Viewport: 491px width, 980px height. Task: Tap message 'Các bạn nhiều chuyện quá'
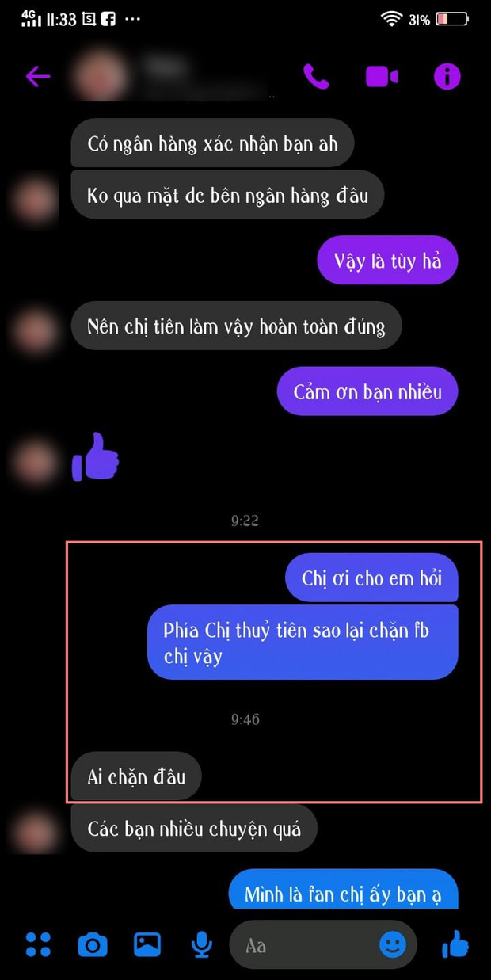click(194, 829)
